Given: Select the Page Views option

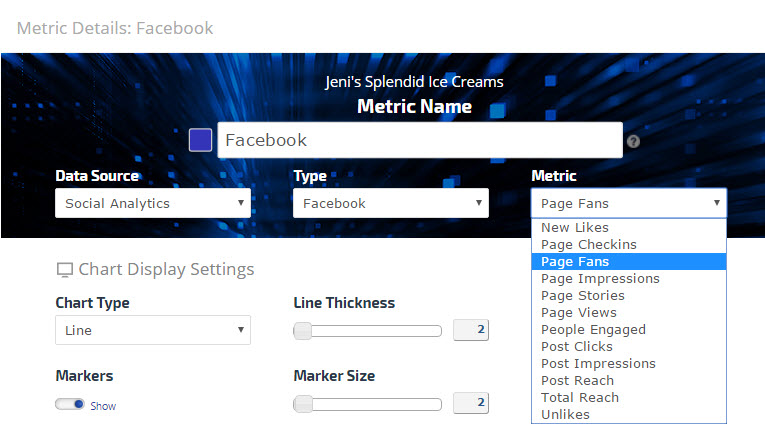Looking at the screenshot, I should [x=579, y=313].
